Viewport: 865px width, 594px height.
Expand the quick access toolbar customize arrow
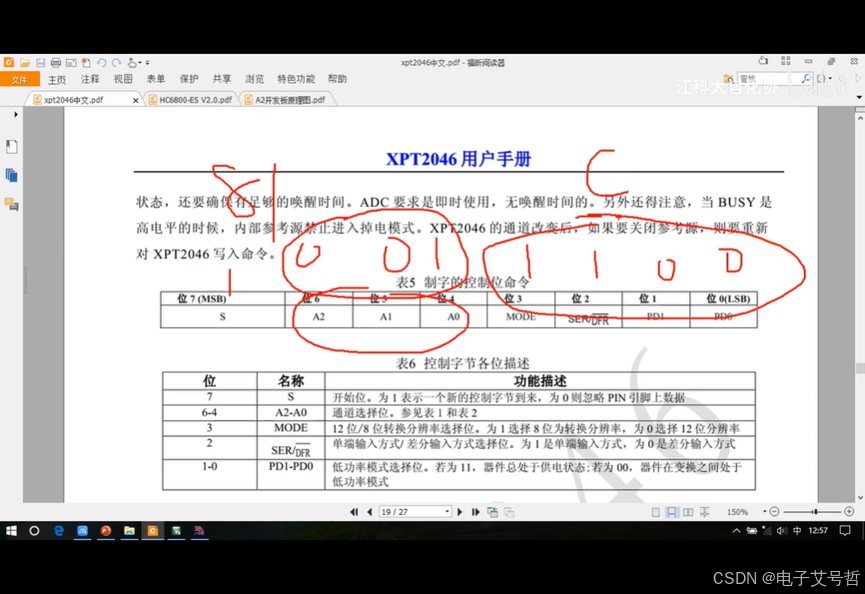click(148, 63)
